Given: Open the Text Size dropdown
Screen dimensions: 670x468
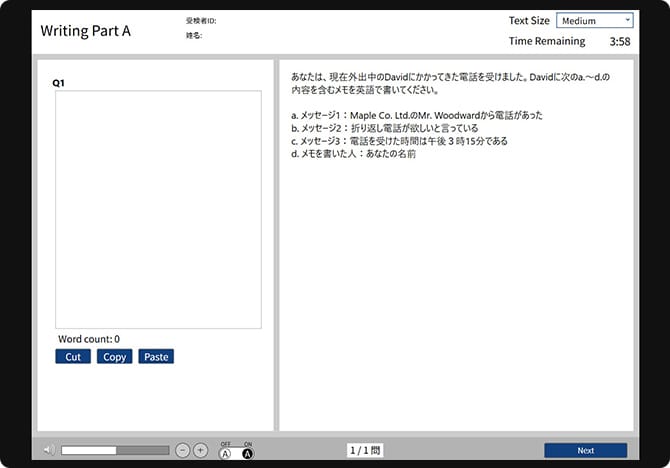Looking at the screenshot, I should [x=594, y=21].
